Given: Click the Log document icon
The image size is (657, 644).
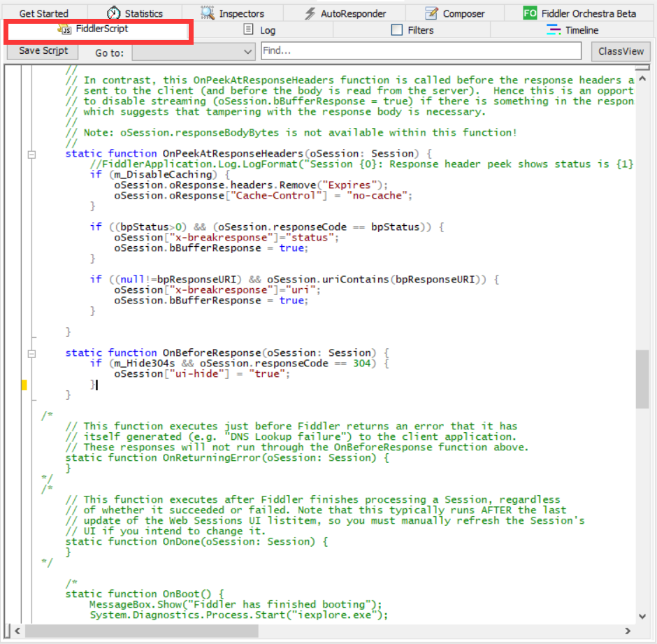Looking at the screenshot, I should [x=248, y=30].
